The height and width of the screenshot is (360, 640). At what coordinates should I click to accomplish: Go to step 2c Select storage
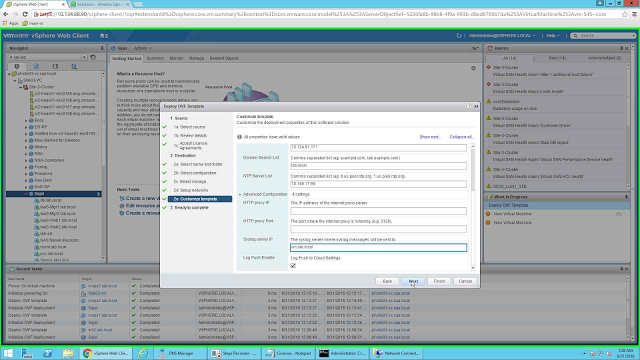coord(190,182)
